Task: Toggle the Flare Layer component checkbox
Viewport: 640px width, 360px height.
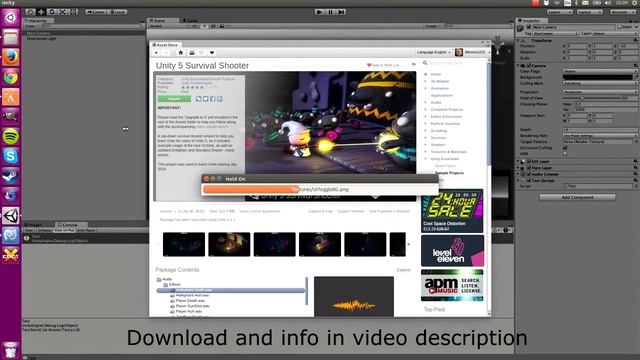Action: point(529,168)
